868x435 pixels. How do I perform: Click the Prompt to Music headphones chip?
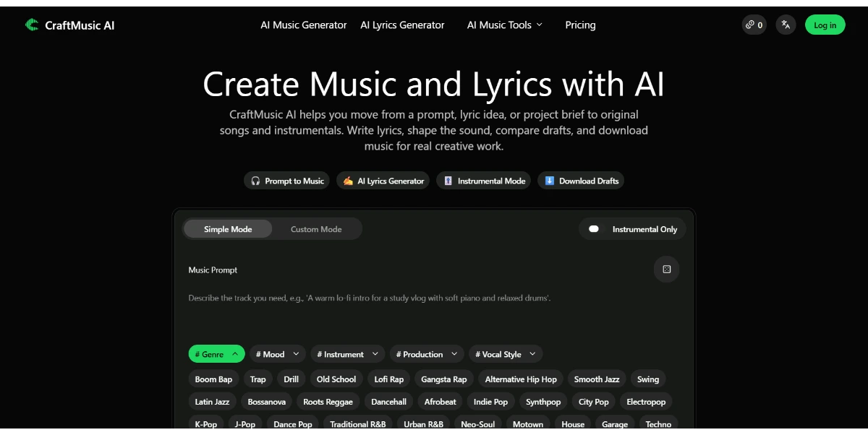[x=286, y=181]
